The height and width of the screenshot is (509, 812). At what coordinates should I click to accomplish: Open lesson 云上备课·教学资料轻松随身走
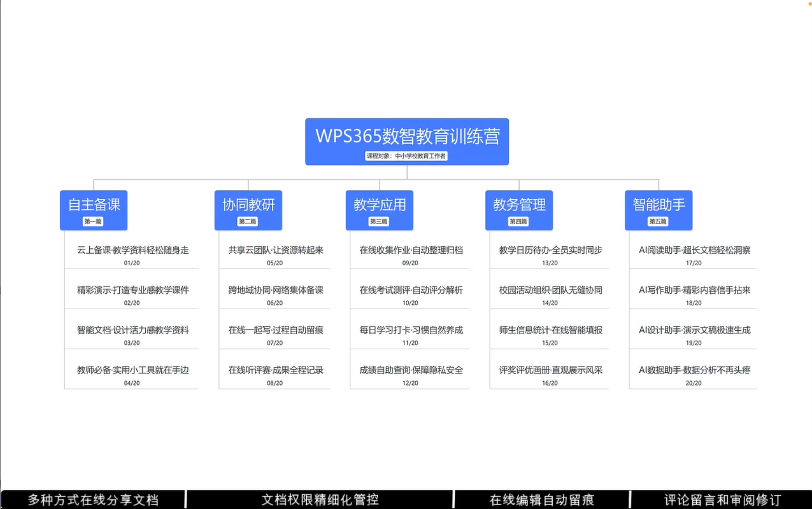pos(132,251)
